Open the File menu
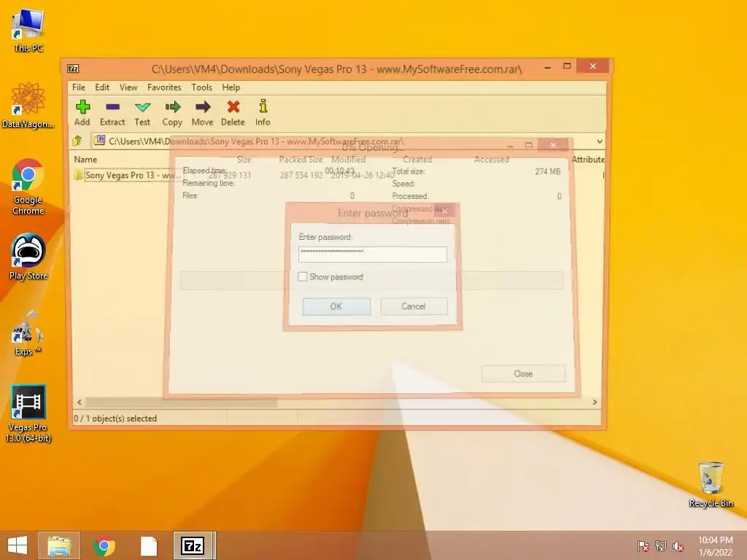Screen dimensions: 747x560 pos(79,87)
